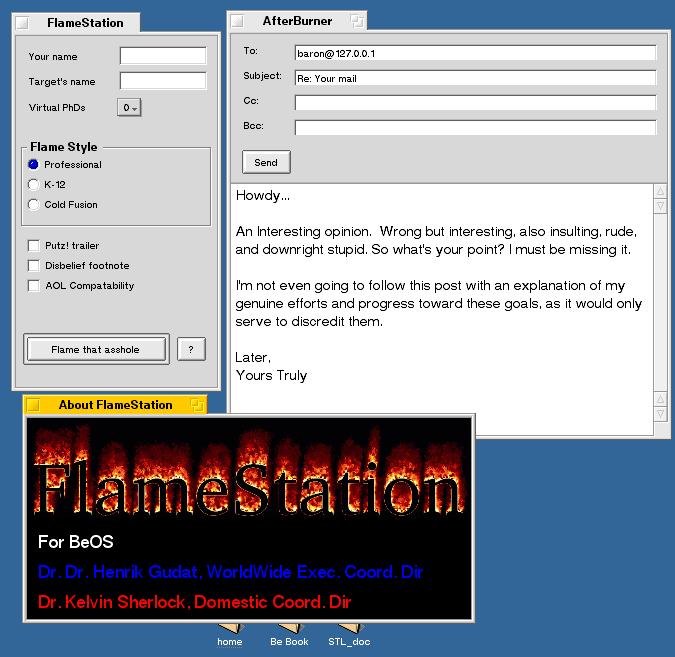The width and height of the screenshot is (675, 657).
Task: Open the Virtual PhDs dropdown
Action: point(129,108)
